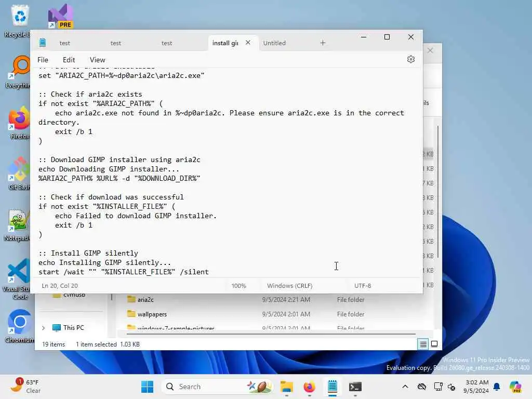Switch to the third test tab
Screen dimensions: 532x399
coord(167,43)
